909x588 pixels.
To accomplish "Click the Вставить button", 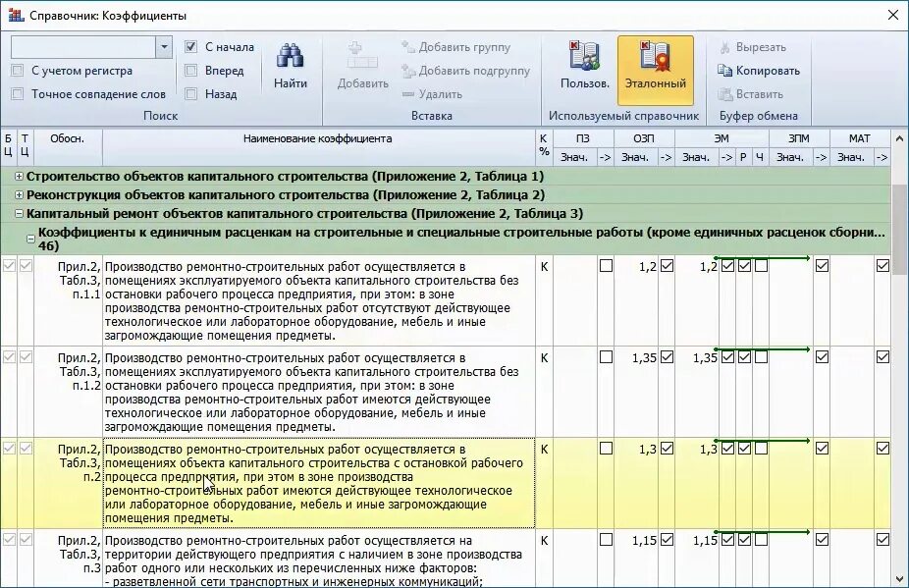I will 751,94.
